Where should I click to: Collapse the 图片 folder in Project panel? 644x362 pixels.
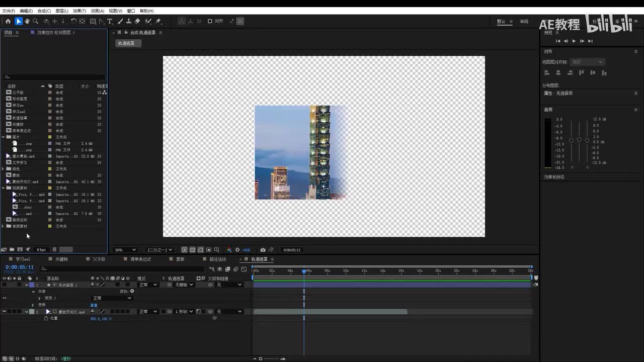3,137
